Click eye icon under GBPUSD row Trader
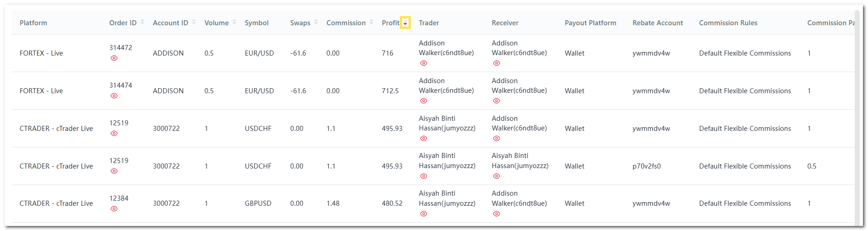 [x=424, y=214]
